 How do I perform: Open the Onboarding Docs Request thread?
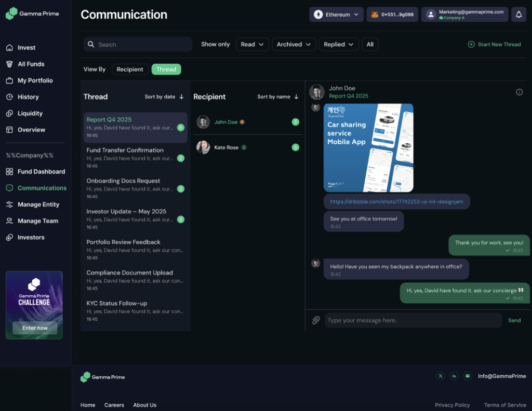coord(136,189)
